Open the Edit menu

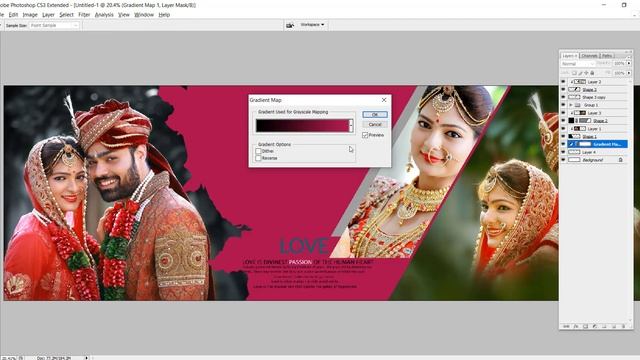pos(13,15)
